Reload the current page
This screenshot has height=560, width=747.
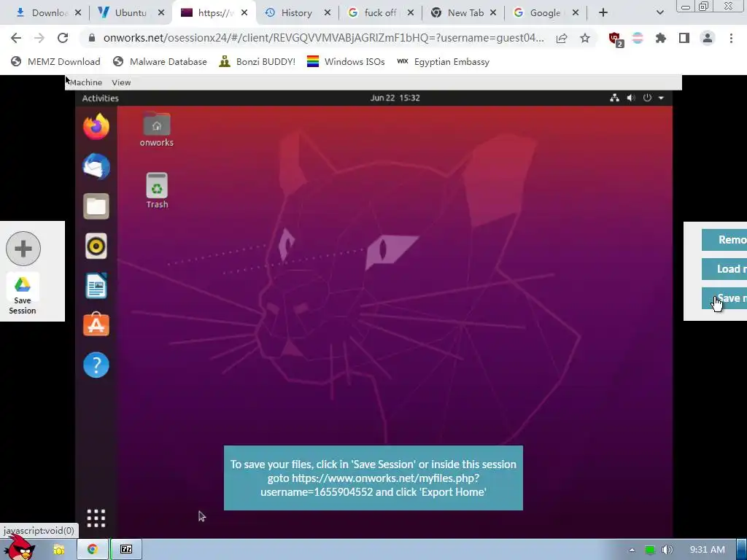[x=63, y=38]
